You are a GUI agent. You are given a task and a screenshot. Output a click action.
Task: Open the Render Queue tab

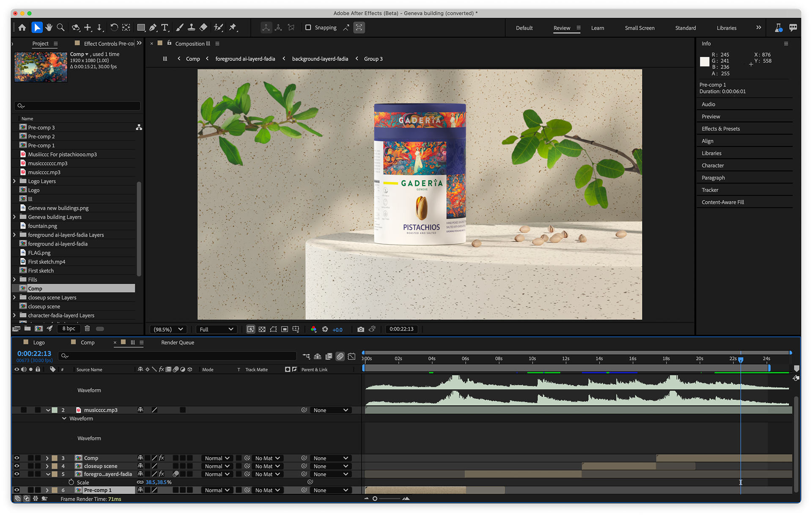coord(178,342)
